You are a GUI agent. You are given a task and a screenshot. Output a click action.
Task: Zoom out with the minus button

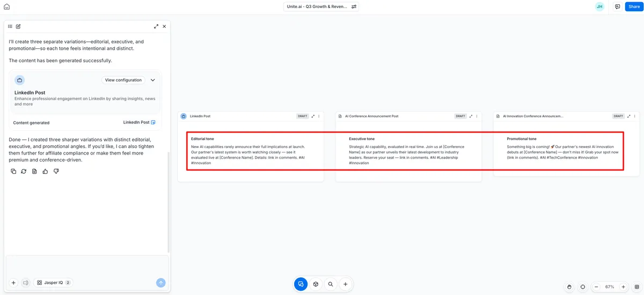596,287
